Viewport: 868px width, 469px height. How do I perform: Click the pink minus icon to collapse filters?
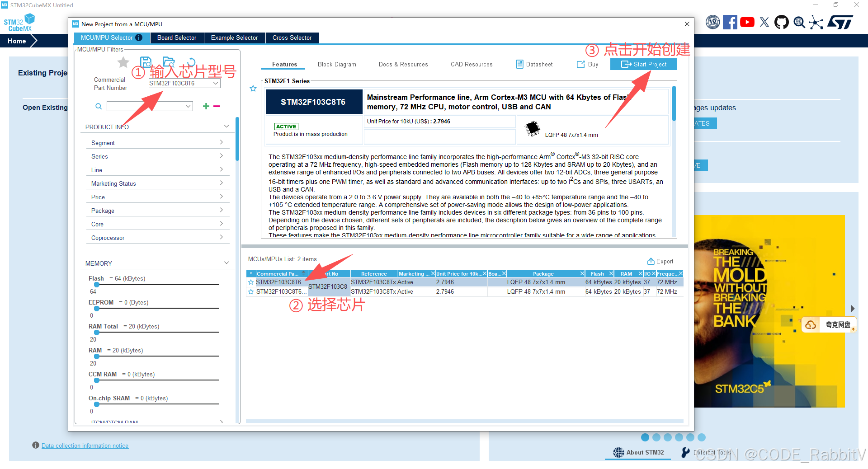coord(217,106)
